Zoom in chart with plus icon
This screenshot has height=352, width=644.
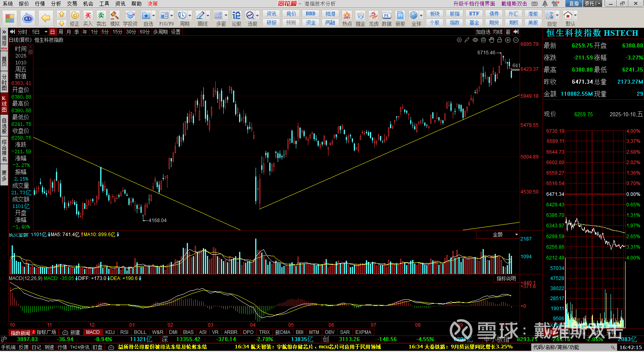coord(508,40)
